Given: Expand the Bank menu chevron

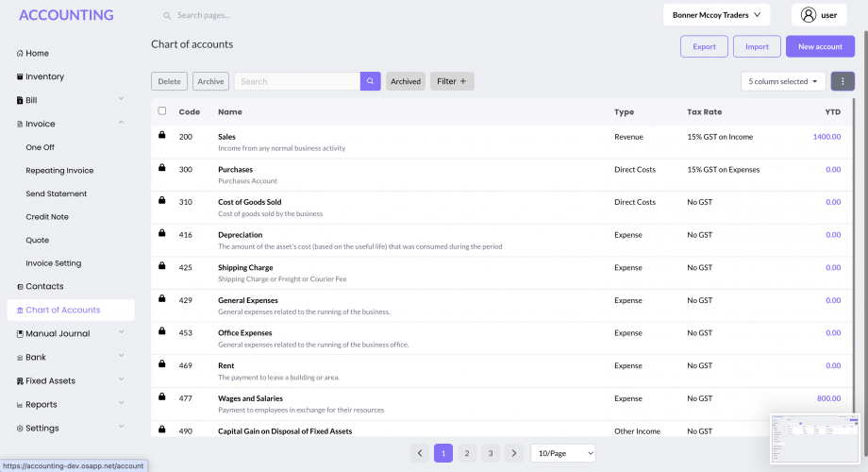Looking at the screenshot, I should tap(121, 356).
